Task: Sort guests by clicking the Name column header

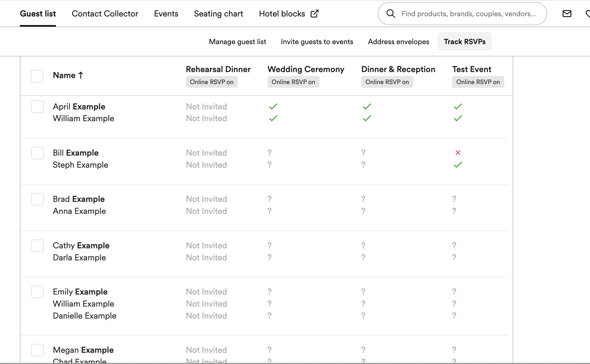Action: (67, 75)
